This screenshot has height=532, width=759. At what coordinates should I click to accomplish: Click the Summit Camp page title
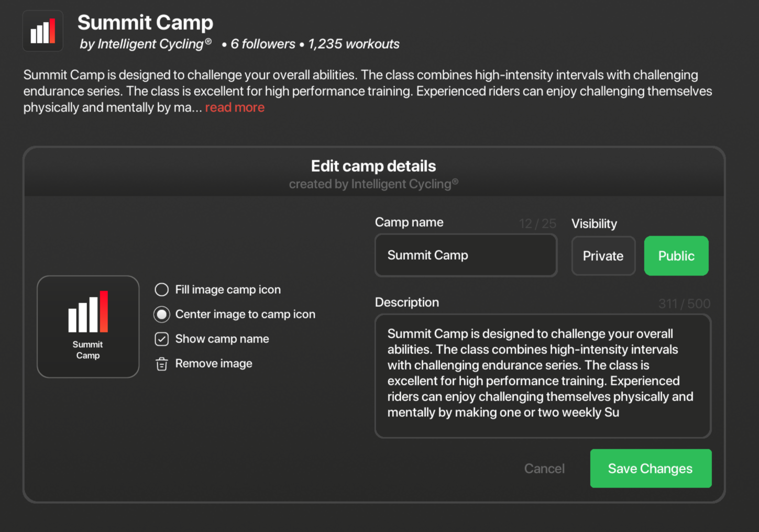coord(145,23)
